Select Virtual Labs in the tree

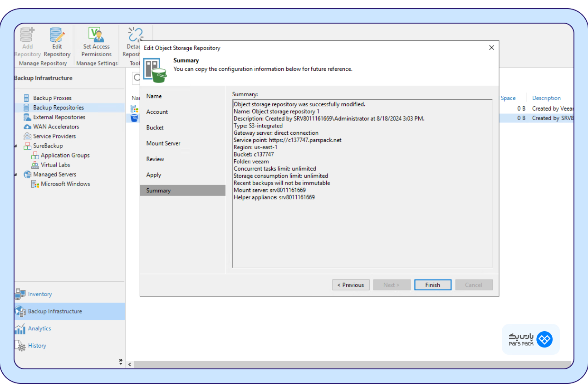pos(55,165)
